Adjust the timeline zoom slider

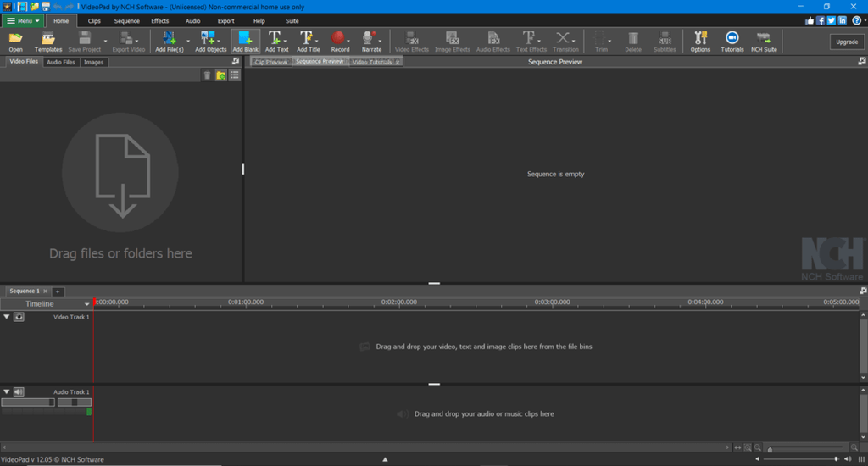[x=805, y=448]
